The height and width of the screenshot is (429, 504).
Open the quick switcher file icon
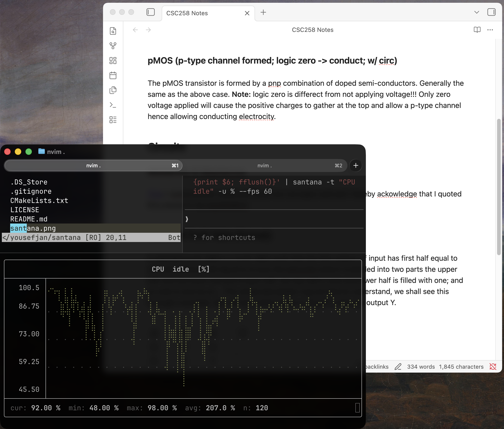[113, 31]
